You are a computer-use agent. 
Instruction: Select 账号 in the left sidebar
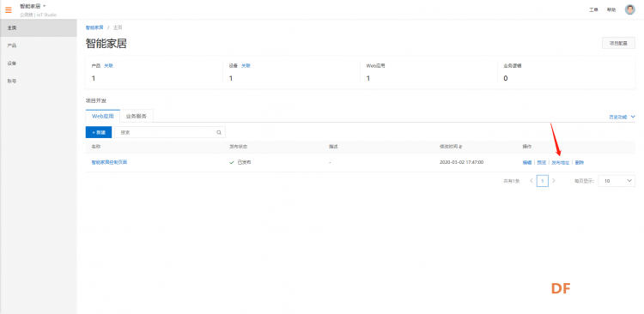[x=39, y=81]
